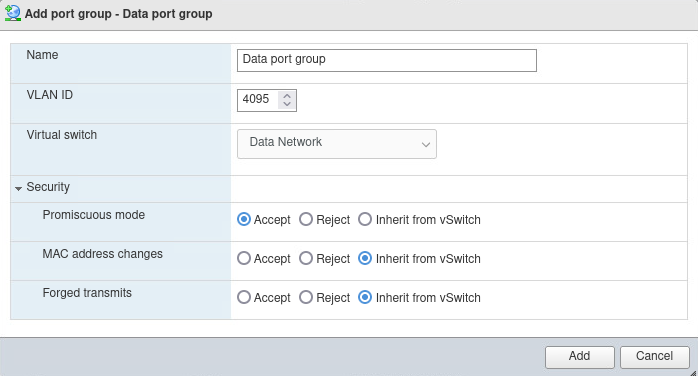Click the Add button
The width and height of the screenshot is (698, 376).
[580, 357]
